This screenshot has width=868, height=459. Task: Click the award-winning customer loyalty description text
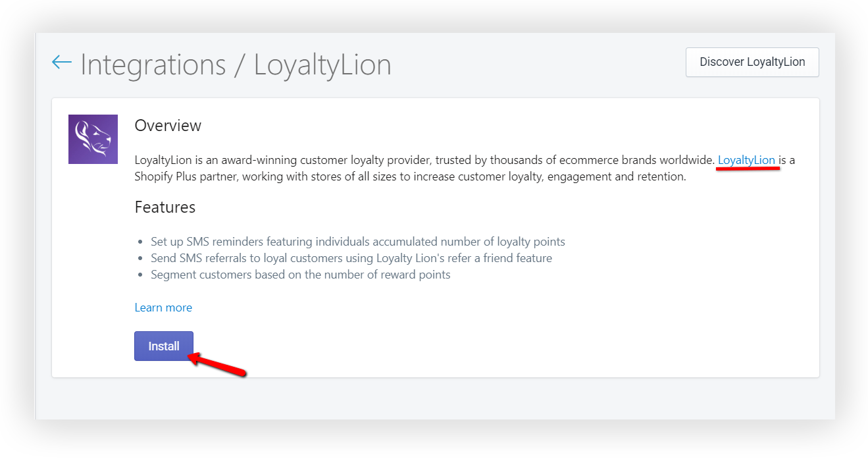[x=424, y=160]
